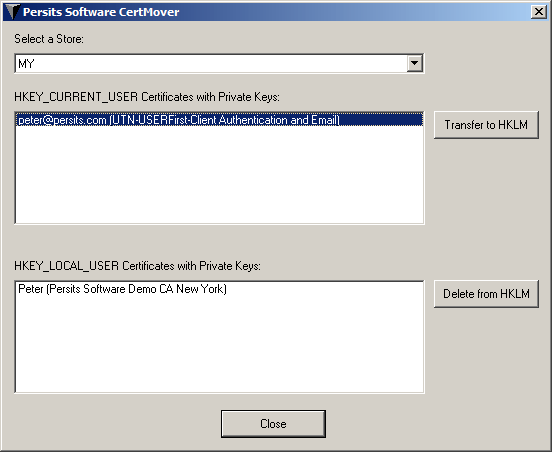The image size is (552, 452).
Task: Click HKEY_LOCAL_USER Certificates with Private Keys label
Action: [137, 266]
